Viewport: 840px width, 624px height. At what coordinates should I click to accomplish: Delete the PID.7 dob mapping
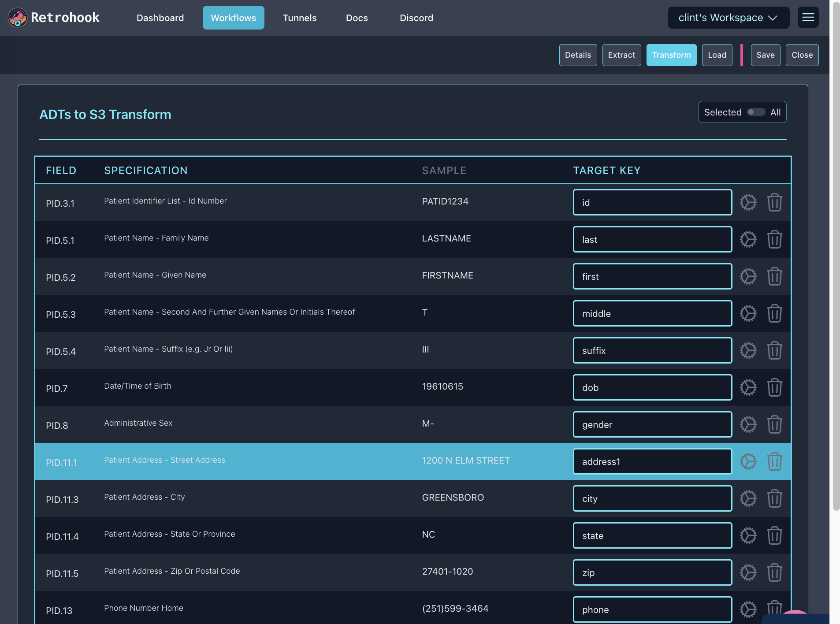click(x=774, y=387)
